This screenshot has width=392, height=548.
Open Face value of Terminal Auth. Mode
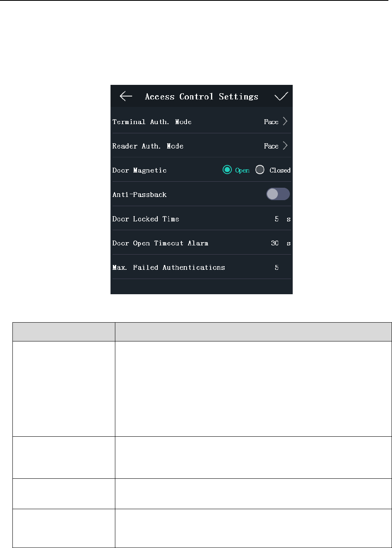(271, 122)
